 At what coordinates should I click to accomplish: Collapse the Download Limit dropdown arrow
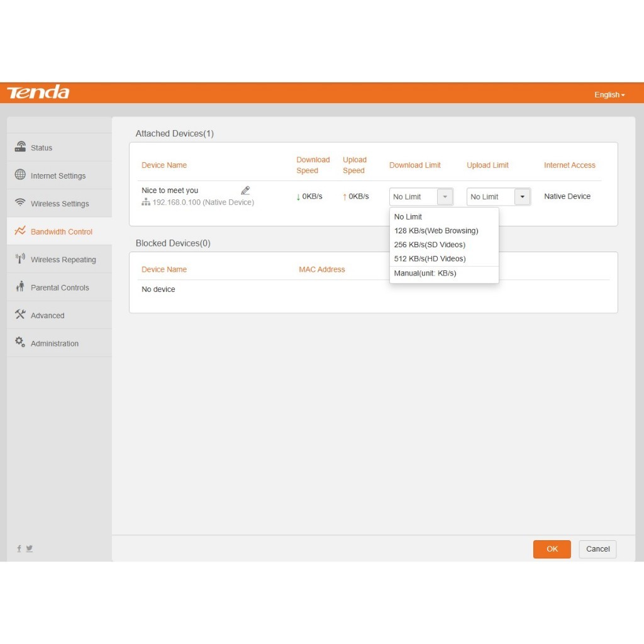coord(445,197)
